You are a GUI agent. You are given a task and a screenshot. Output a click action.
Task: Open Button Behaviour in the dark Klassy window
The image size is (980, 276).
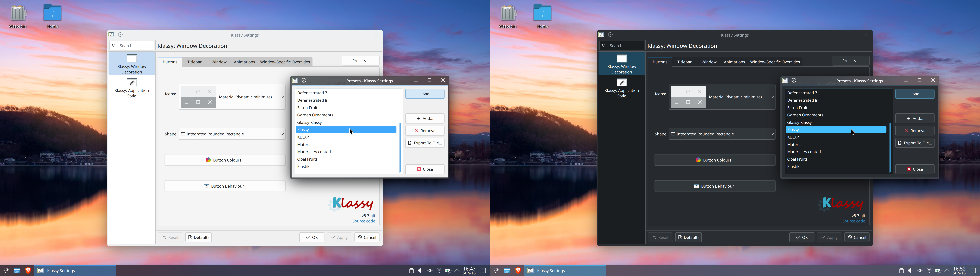tap(715, 186)
